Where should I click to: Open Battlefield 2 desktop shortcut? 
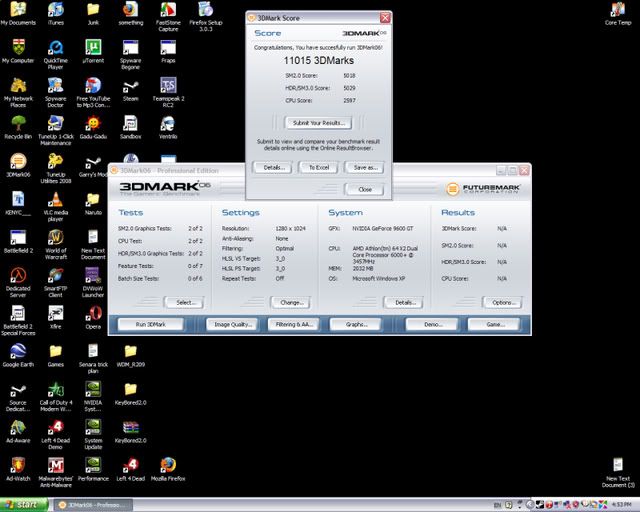click(18, 241)
